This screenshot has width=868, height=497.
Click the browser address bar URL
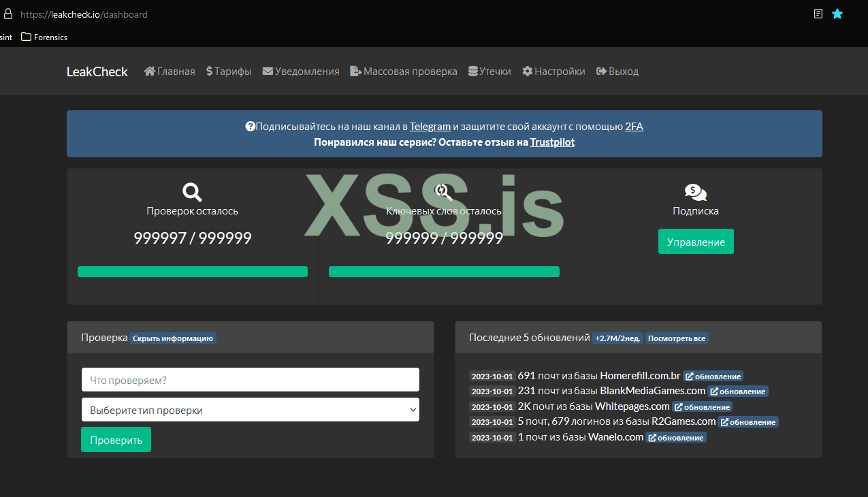pos(84,14)
